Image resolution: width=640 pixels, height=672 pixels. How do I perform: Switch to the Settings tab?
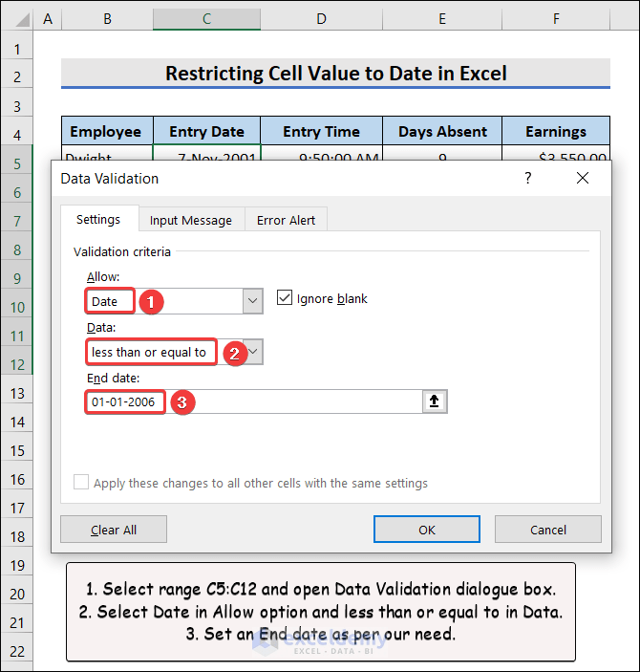coord(98,220)
